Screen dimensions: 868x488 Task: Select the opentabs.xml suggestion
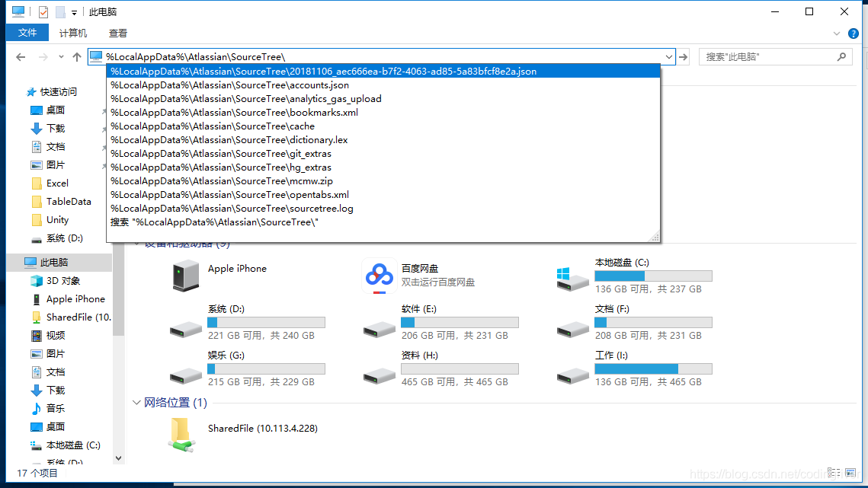click(383, 195)
